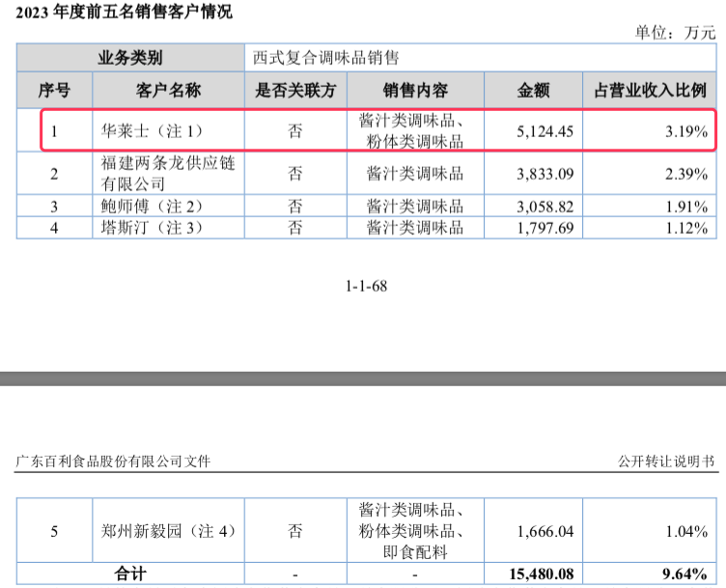Select customer 鲍师傅（注2）
The image size is (726, 588).
[152, 206]
